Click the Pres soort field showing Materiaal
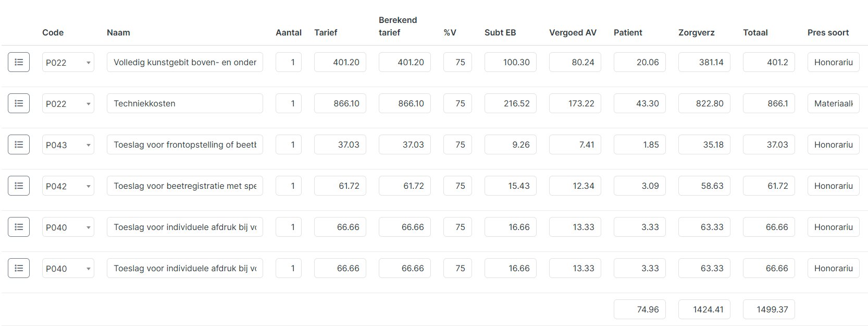 click(833, 103)
